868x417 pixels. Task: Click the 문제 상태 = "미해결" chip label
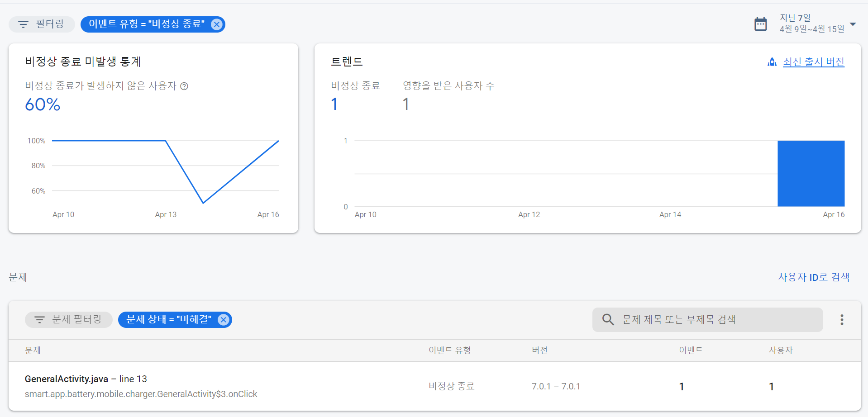coord(168,320)
